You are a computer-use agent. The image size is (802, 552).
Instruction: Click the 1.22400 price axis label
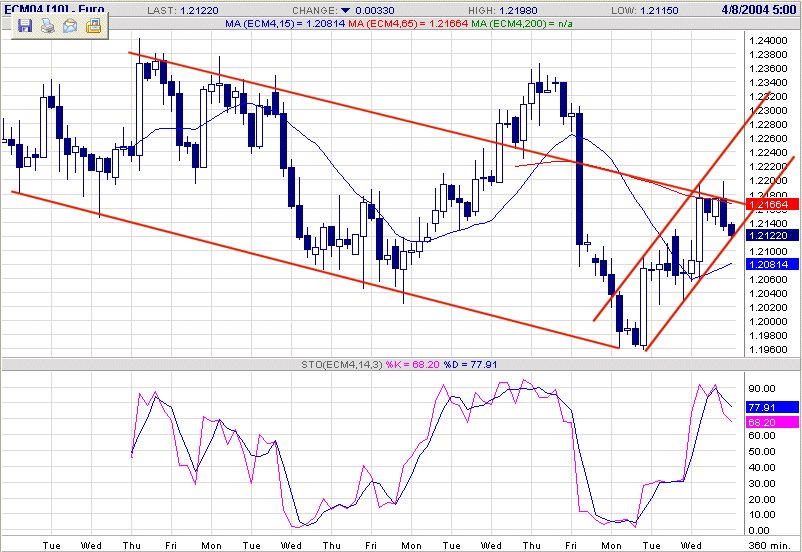tap(768, 152)
